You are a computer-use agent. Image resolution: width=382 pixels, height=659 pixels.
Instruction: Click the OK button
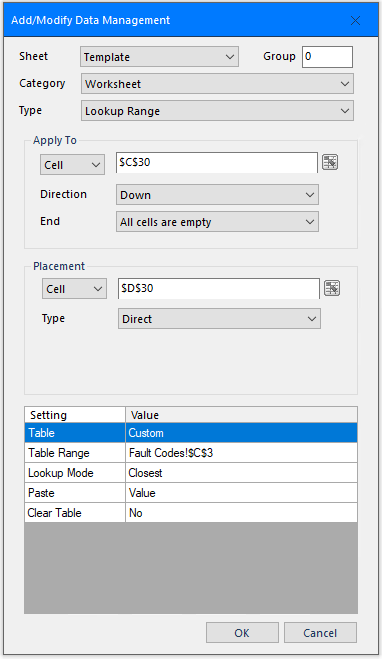[x=242, y=633]
